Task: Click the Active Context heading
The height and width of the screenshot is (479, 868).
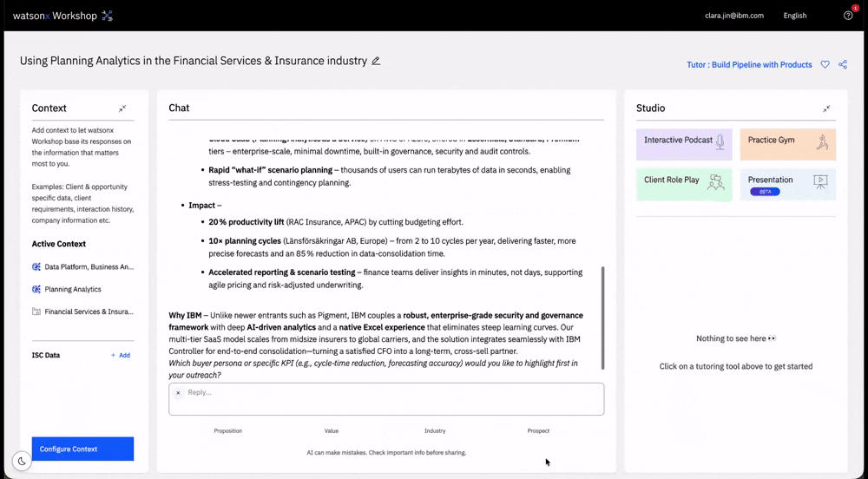Action: 59,244
